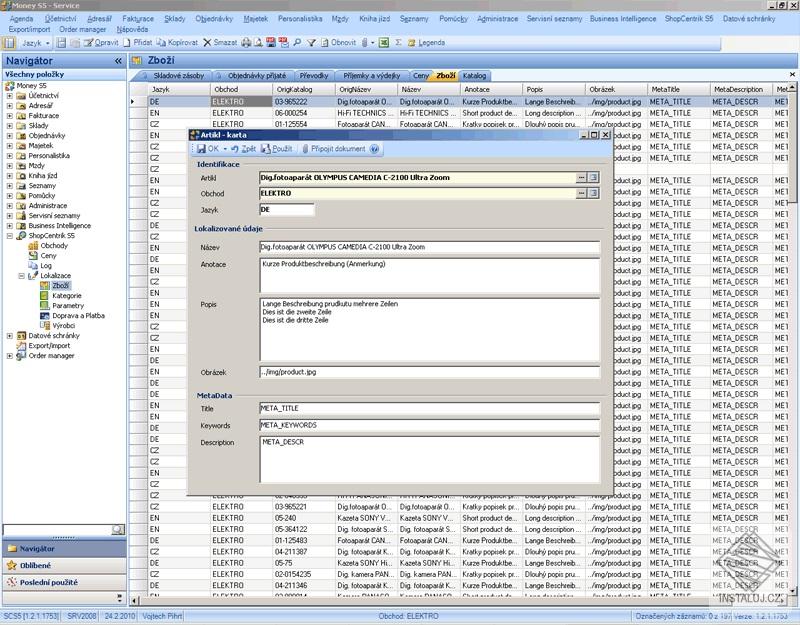Switch to Katalog tab
The height and width of the screenshot is (625, 800).
tap(474, 76)
